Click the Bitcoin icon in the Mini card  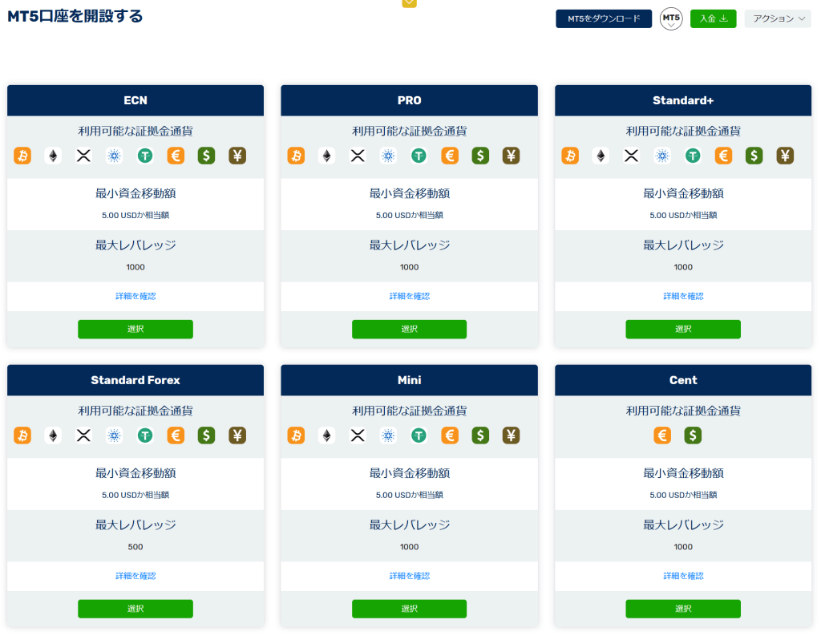(x=297, y=435)
